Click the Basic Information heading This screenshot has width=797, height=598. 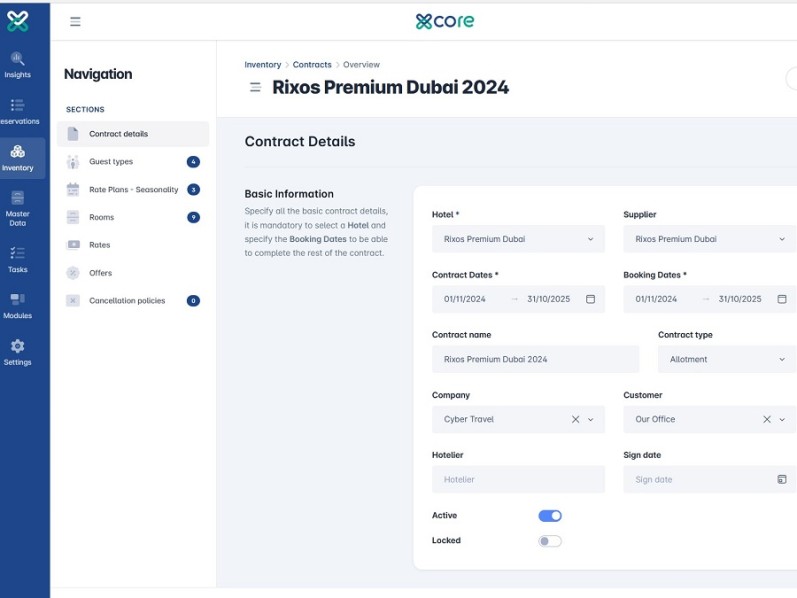coord(289,194)
